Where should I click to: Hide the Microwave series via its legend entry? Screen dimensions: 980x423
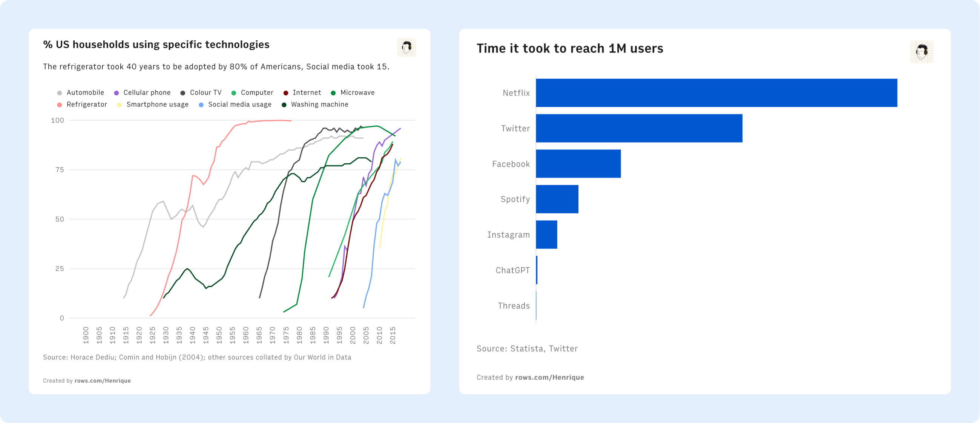pos(357,92)
